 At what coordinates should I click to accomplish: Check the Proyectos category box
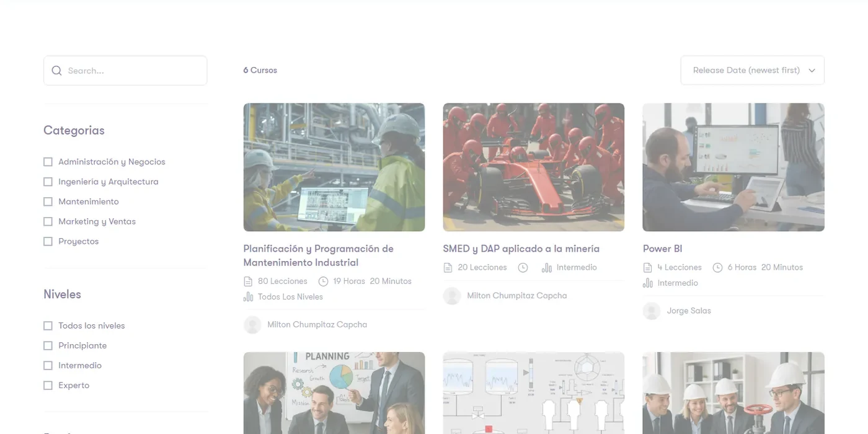48,241
